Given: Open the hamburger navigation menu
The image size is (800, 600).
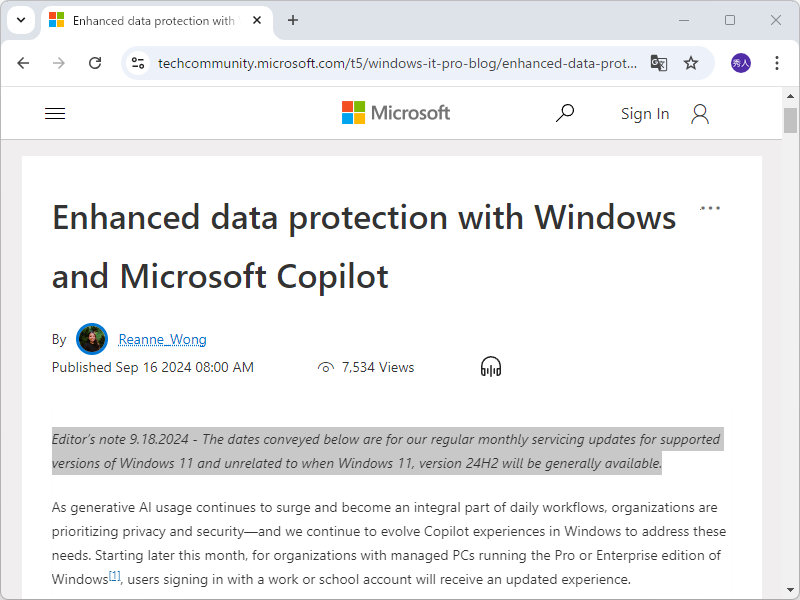Looking at the screenshot, I should coord(55,114).
